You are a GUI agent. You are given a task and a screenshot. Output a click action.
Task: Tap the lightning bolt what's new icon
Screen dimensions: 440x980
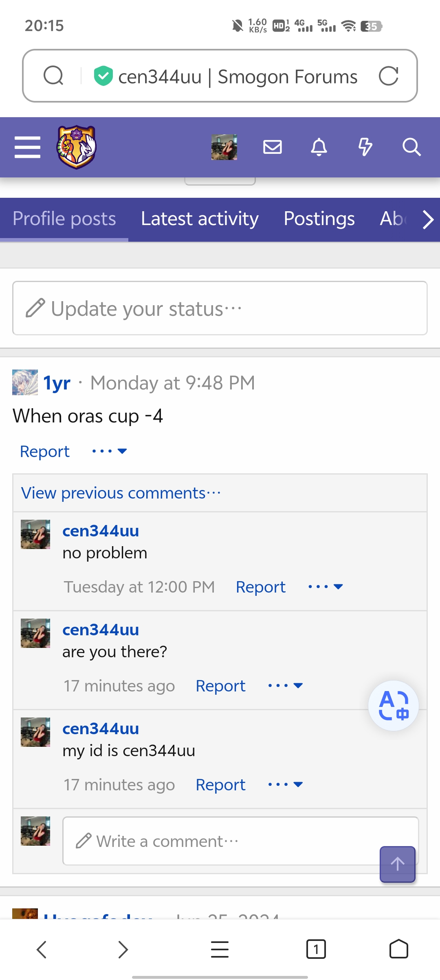[x=365, y=147]
